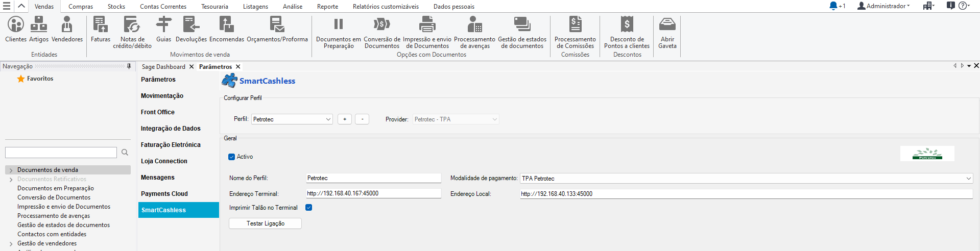Open Processamento de Comissões icon
Image resolution: width=980 pixels, height=251 pixels.
575,33
